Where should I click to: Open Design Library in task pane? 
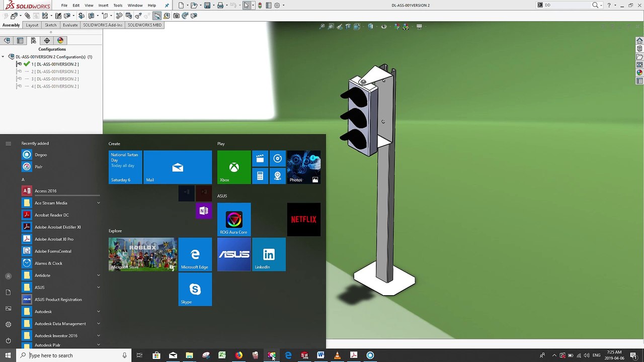639,49
